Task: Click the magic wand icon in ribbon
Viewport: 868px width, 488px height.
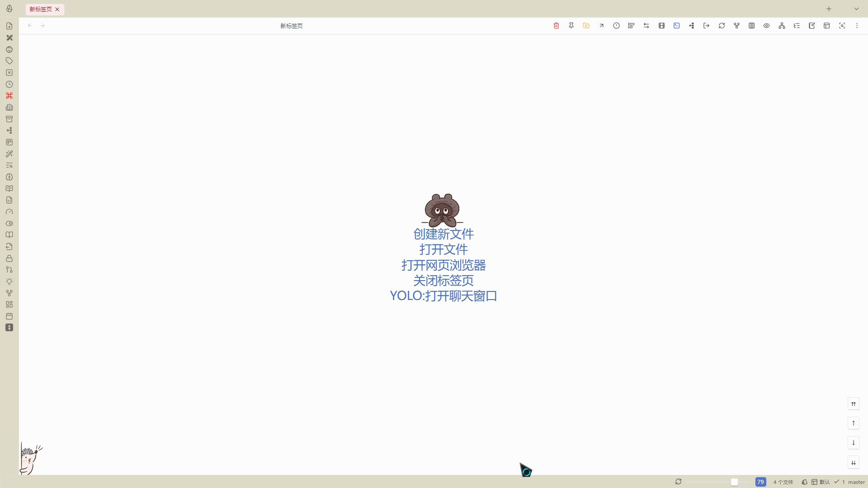Action: click(x=9, y=154)
